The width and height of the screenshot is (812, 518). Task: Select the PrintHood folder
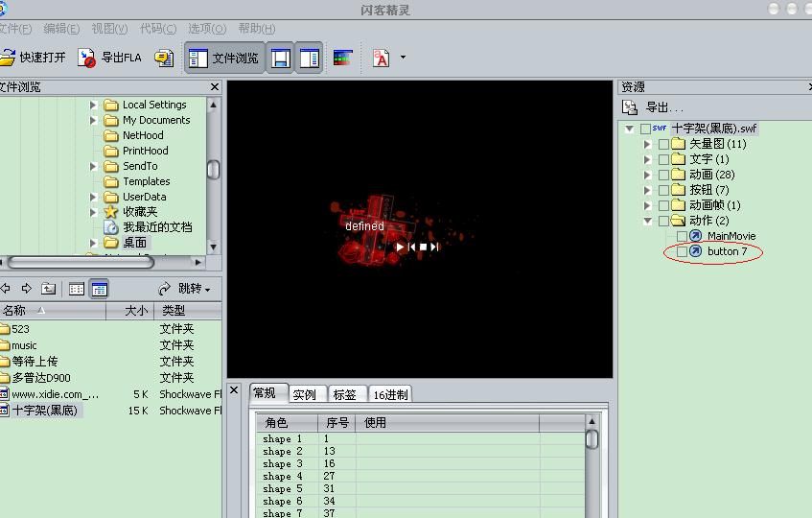pyautogui.click(x=136, y=151)
